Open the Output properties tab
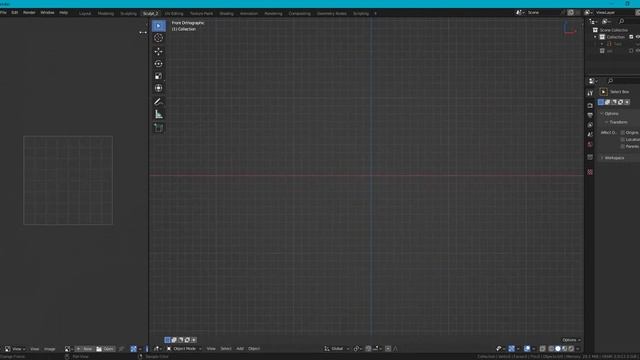 tap(590, 115)
